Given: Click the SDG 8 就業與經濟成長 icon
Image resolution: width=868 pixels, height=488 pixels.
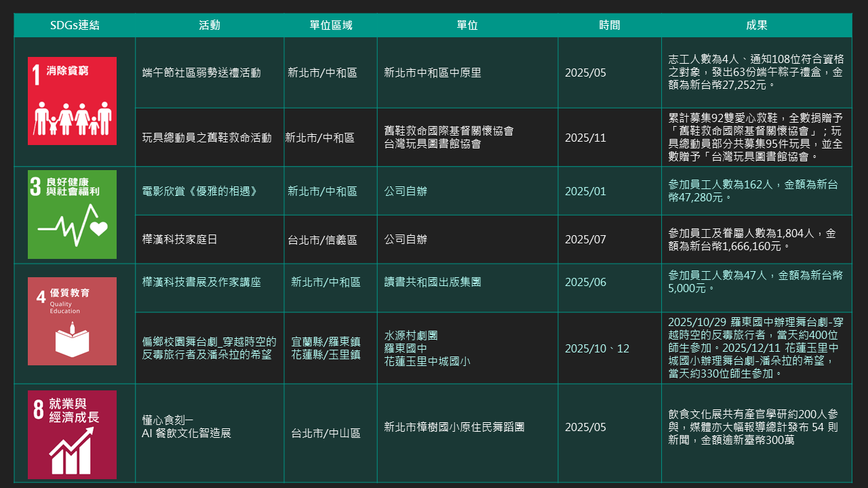Looking at the screenshot, I should point(72,434).
